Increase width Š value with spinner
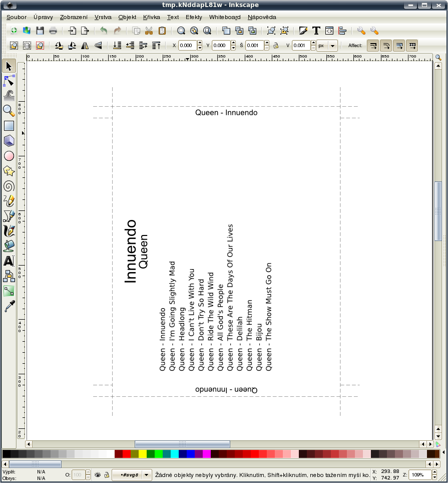 coord(267,43)
